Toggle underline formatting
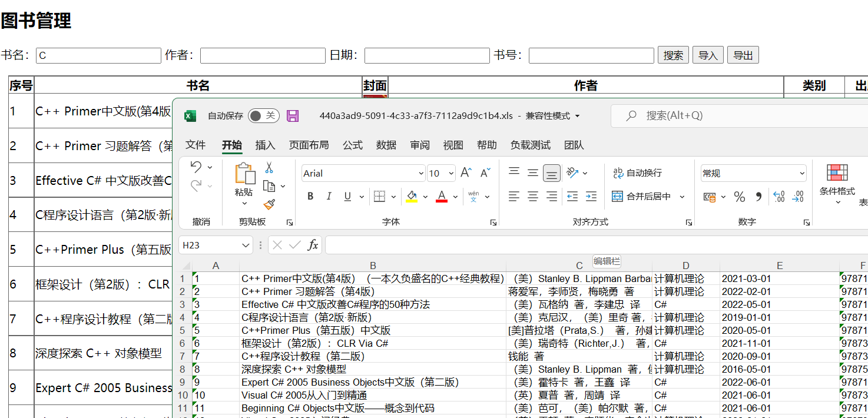Image resolution: width=868 pixels, height=418 pixels. [347, 196]
